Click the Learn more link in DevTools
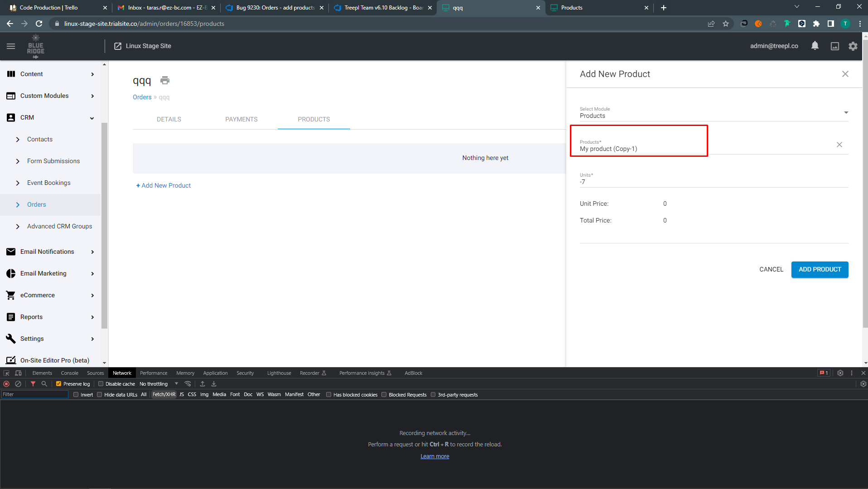Image resolution: width=868 pixels, height=489 pixels. coord(434,456)
